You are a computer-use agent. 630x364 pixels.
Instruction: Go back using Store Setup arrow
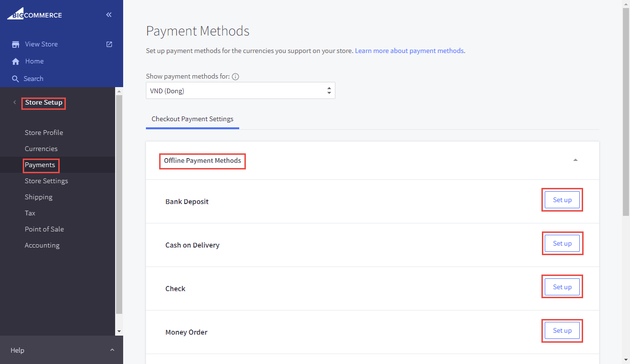[x=15, y=103]
